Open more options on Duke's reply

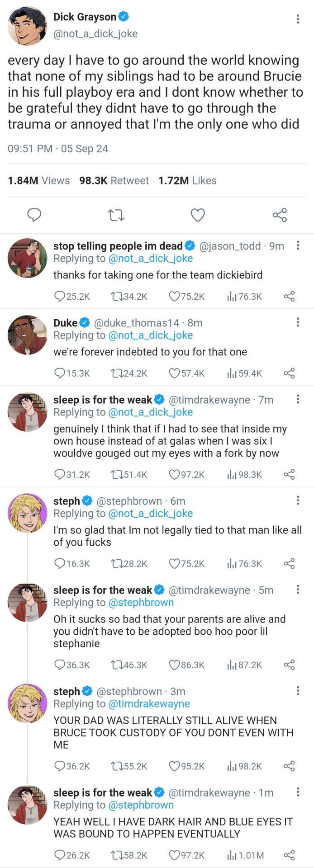point(297,322)
